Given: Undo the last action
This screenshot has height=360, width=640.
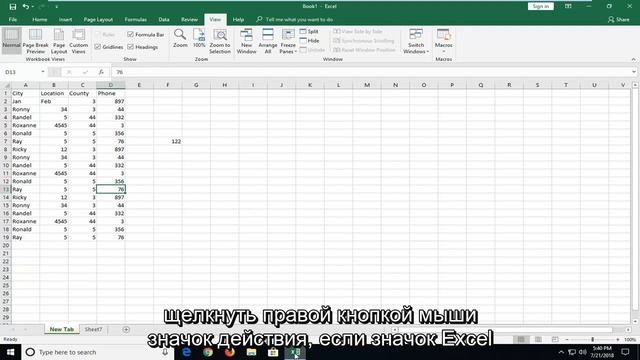Looking at the screenshot, I should [26, 7].
